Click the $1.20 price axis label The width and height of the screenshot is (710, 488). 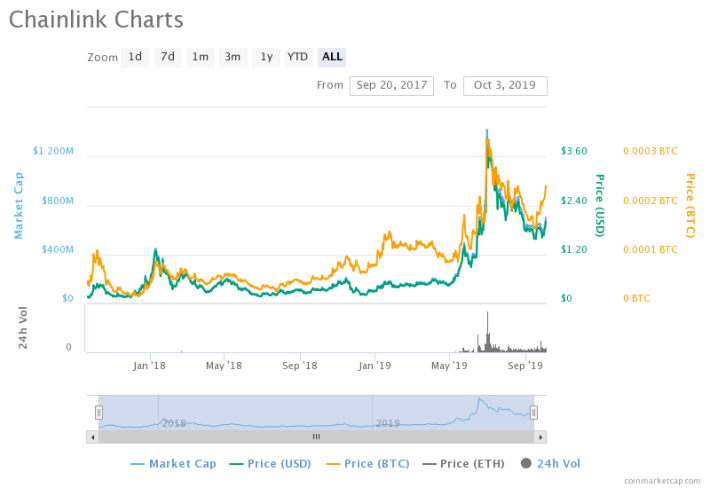point(574,249)
